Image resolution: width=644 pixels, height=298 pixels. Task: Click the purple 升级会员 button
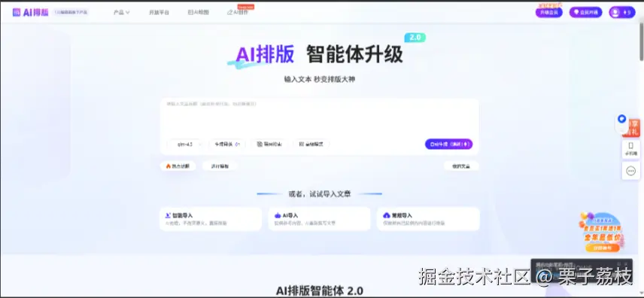(548, 12)
